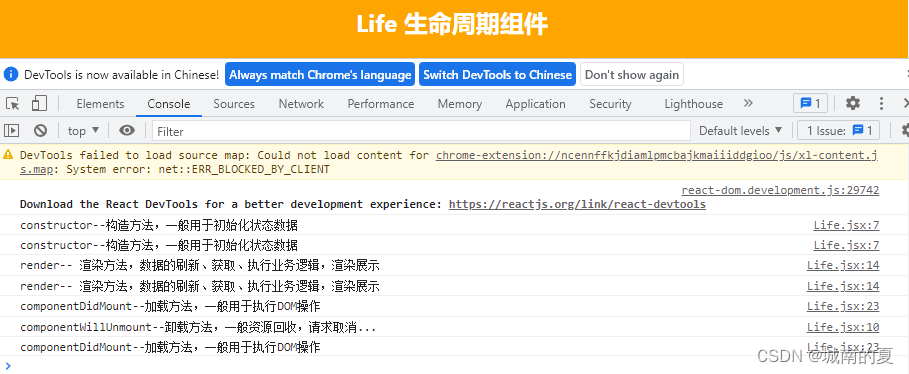Open react-dom.development.js:29742 source link

pyautogui.click(x=780, y=190)
